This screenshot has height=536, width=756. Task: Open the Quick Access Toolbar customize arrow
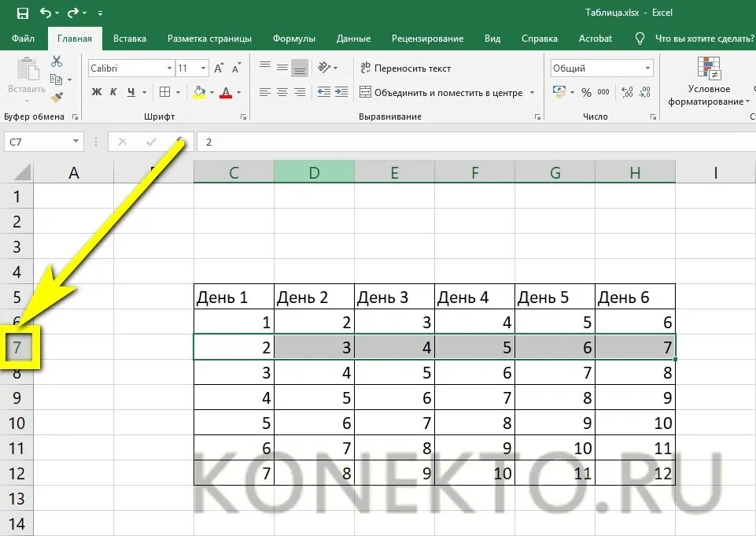tap(100, 13)
